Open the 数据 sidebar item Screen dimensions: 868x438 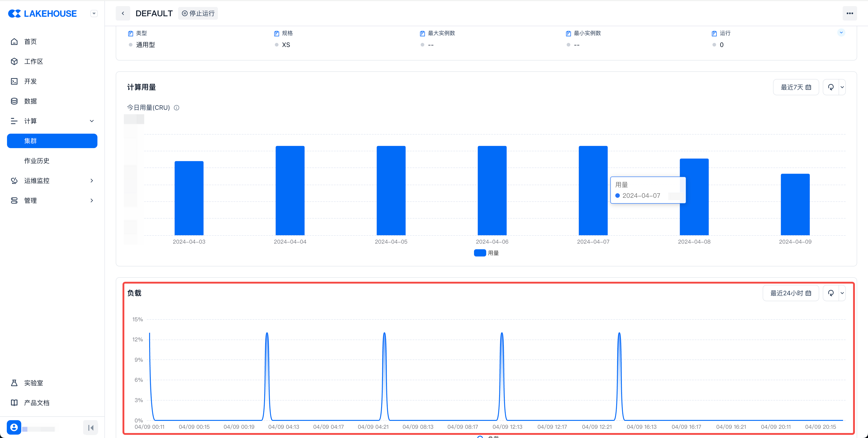tap(30, 101)
